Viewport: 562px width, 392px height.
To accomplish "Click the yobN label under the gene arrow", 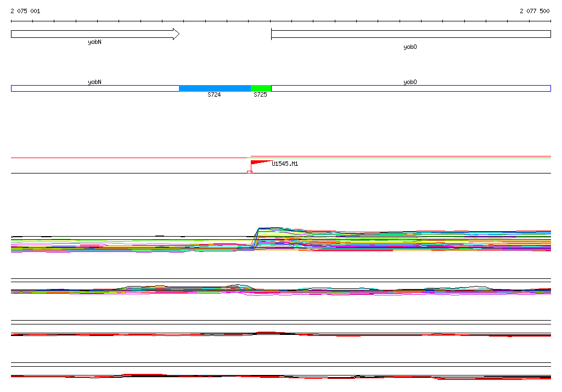I will coord(94,42).
